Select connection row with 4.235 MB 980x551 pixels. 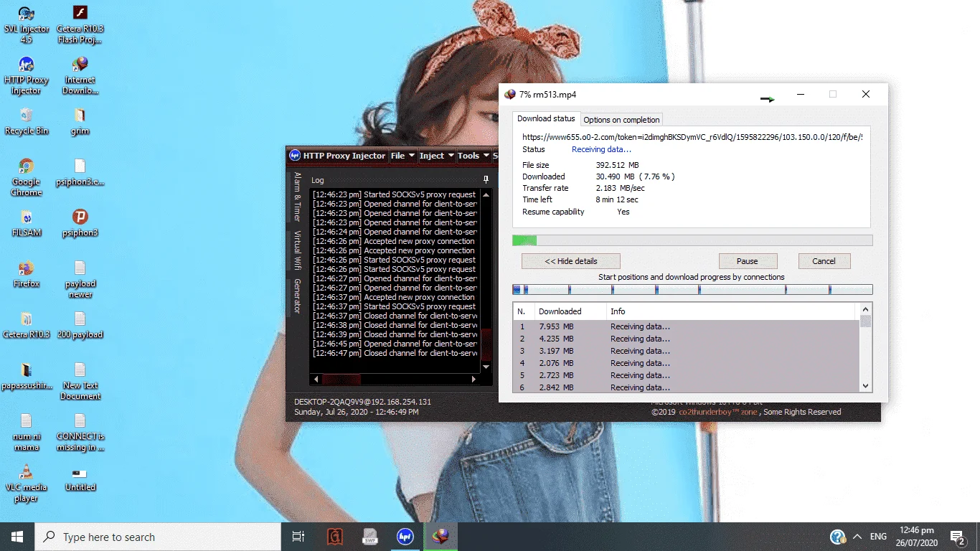(x=685, y=339)
